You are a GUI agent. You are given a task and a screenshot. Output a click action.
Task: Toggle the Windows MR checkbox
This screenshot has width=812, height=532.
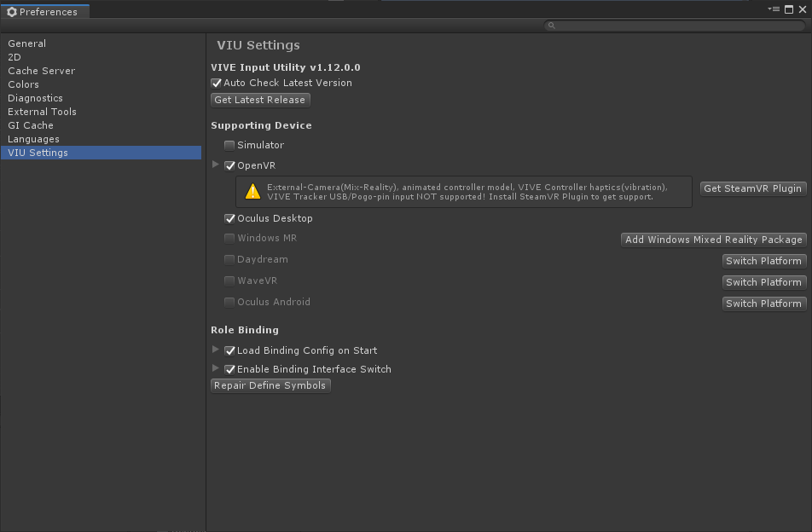coord(229,238)
